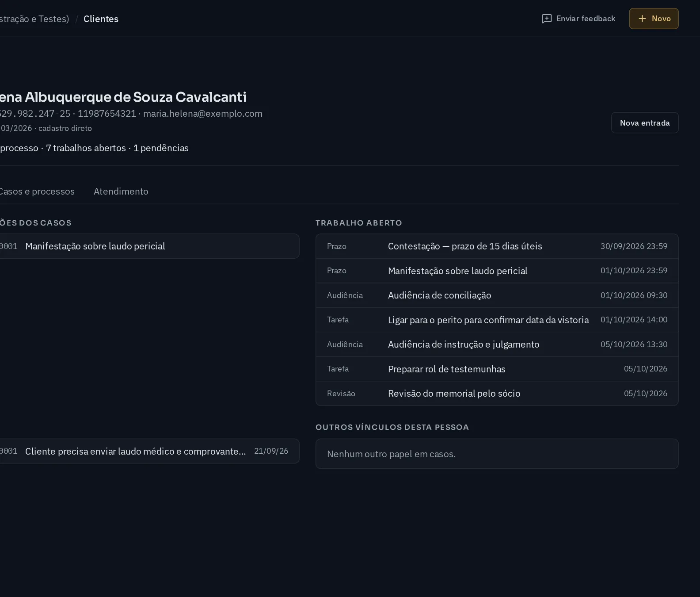The height and width of the screenshot is (597, 700).
Task: Click the plus icon in Novo button
Action: click(x=643, y=19)
